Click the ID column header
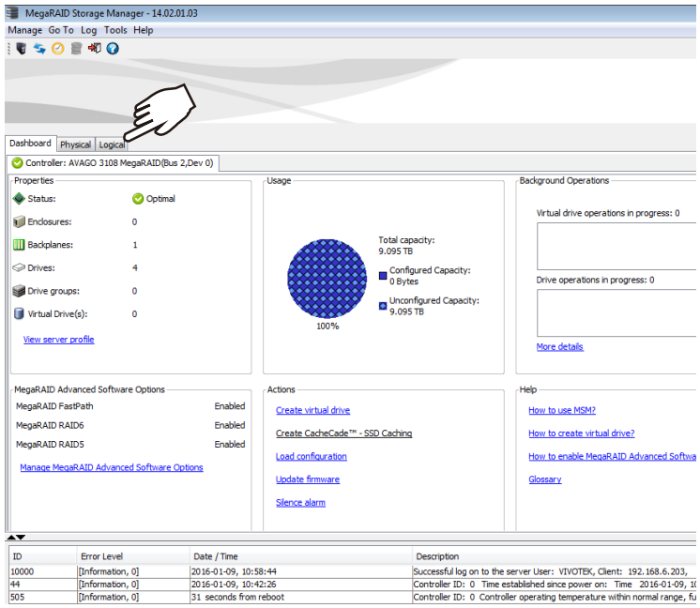The image size is (700, 608). (x=43, y=556)
